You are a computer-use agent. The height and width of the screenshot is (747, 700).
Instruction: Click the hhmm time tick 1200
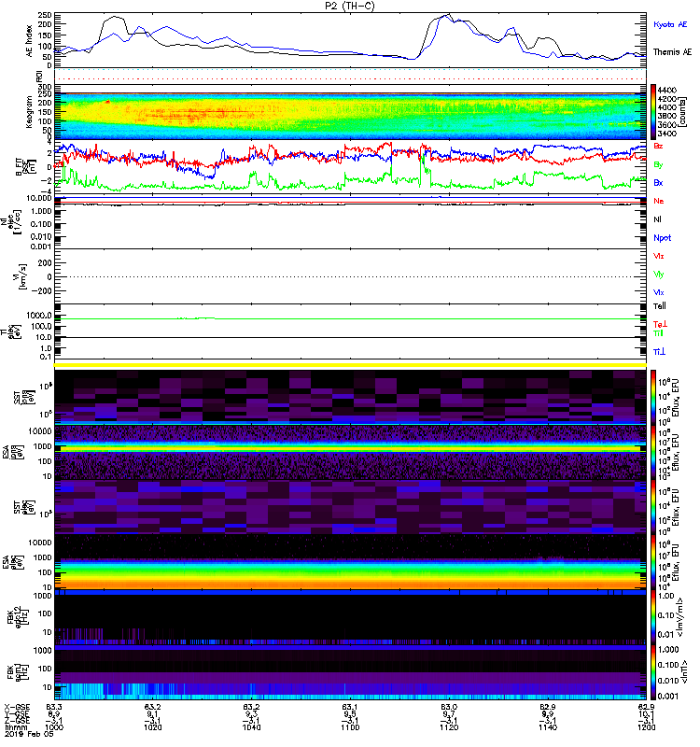click(x=646, y=727)
